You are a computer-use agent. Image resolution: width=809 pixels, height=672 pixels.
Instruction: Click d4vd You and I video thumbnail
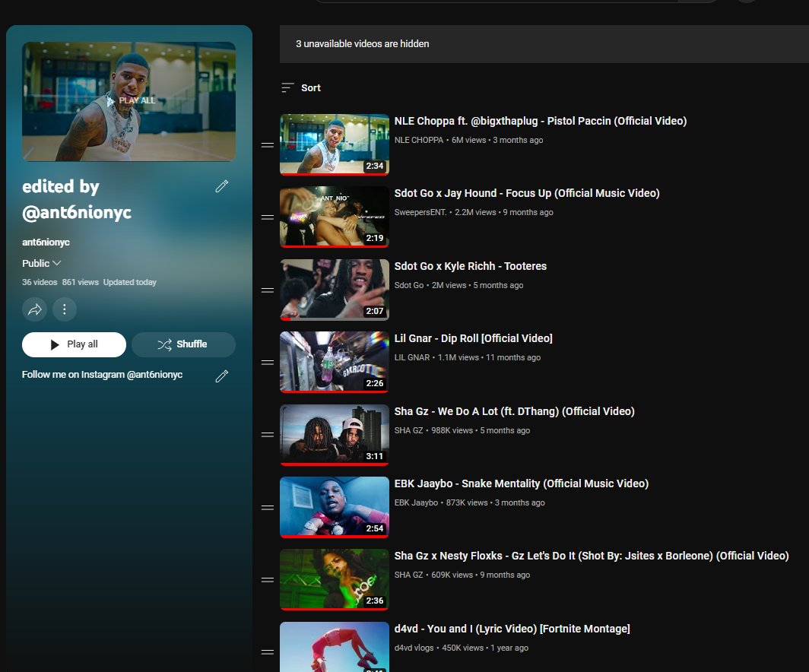335,647
